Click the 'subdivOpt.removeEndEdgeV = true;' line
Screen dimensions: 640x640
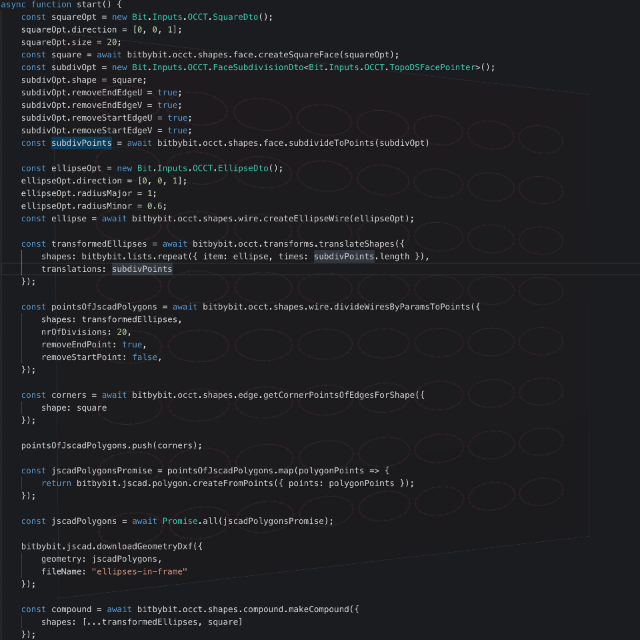[x=102, y=105]
